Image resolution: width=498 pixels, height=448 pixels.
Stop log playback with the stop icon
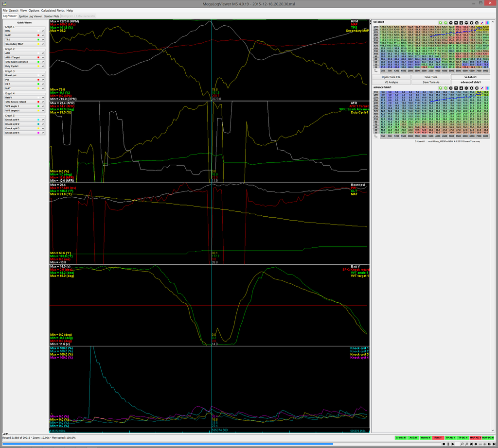coord(444,444)
